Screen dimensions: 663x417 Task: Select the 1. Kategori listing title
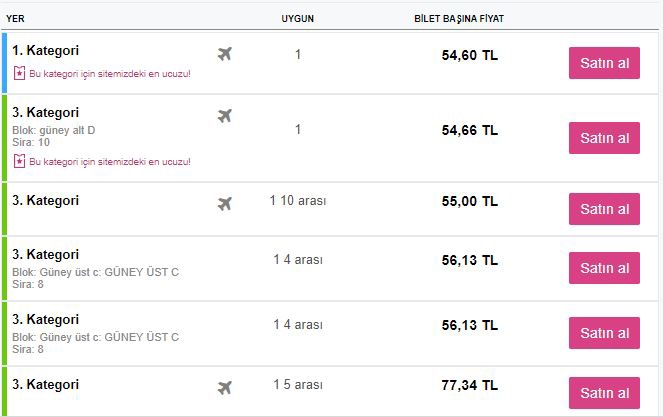click(x=45, y=50)
